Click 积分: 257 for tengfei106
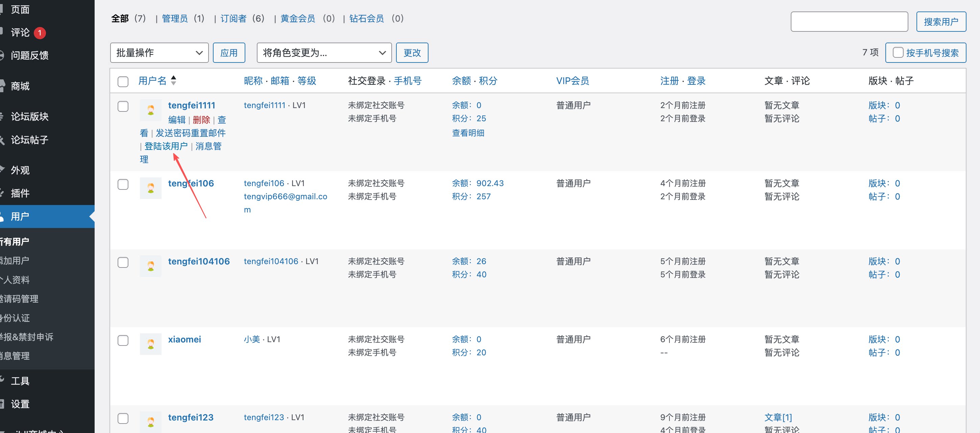This screenshot has height=433, width=980. 471,197
